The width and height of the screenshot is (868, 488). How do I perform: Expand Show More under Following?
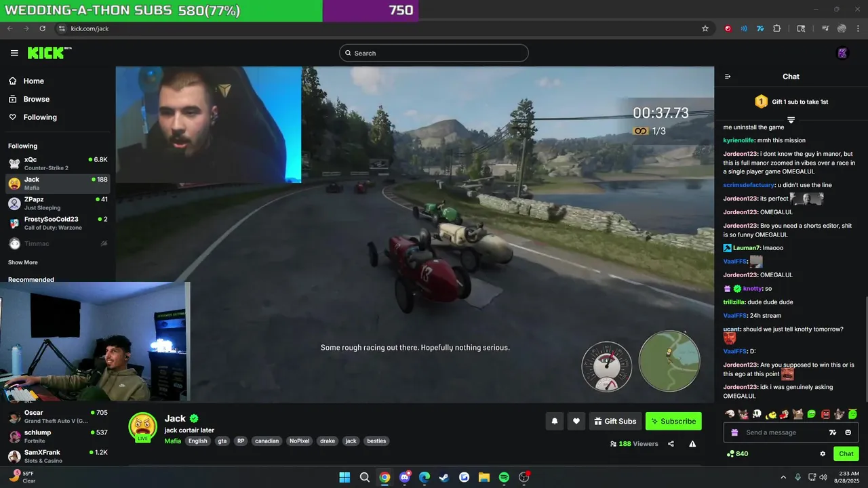[x=23, y=262]
